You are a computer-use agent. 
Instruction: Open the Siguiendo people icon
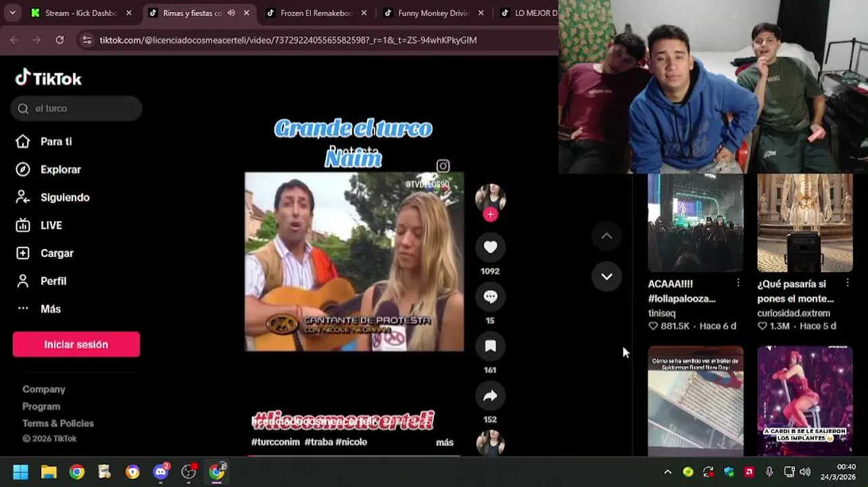[23, 197]
